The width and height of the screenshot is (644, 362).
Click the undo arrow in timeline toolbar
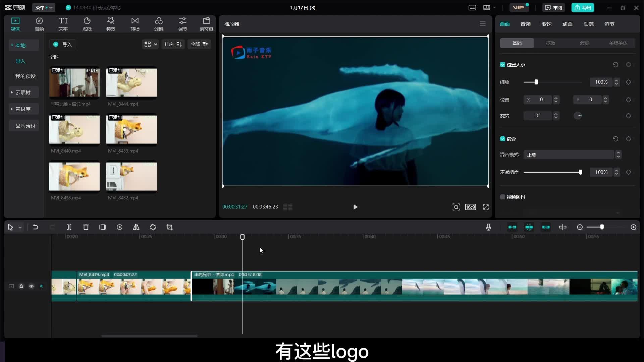click(x=35, y=227)
